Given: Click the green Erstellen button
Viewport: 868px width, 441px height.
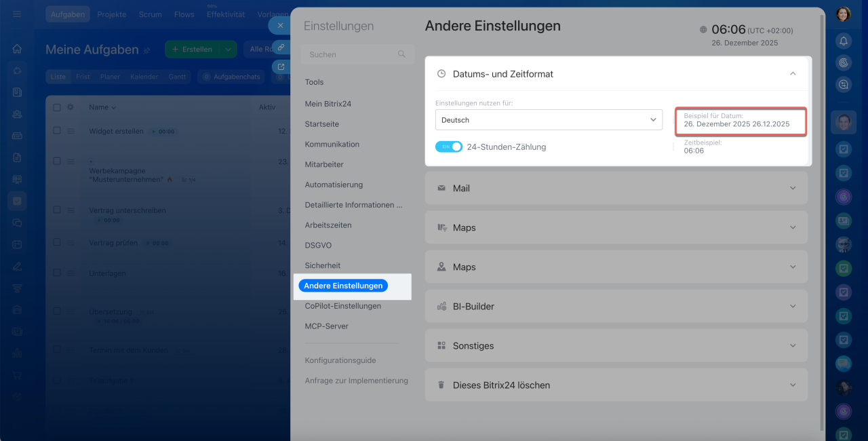Looking at the screenshot, I should 193,49.
